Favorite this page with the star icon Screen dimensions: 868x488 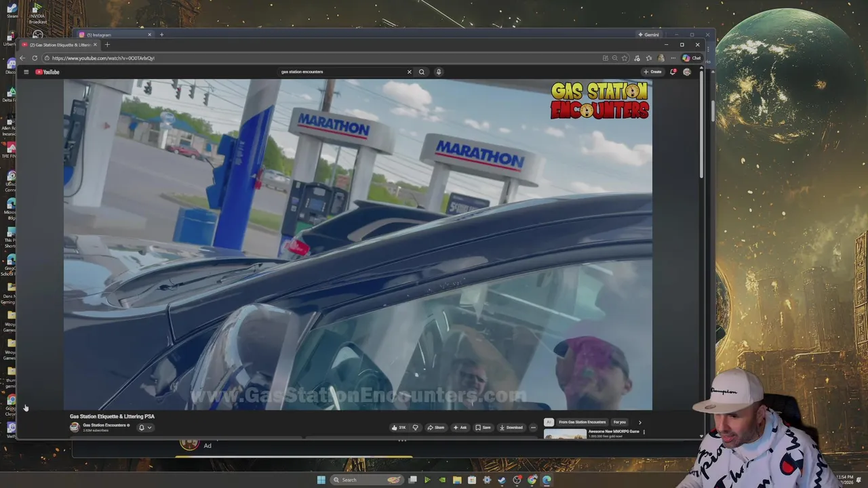[x=625, y=58]
